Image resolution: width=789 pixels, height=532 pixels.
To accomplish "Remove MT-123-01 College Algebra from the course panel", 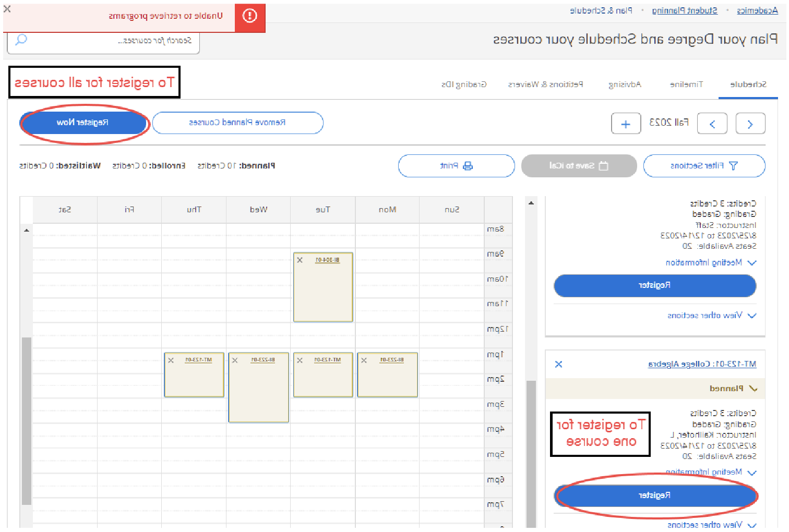I will coord(558,364).
